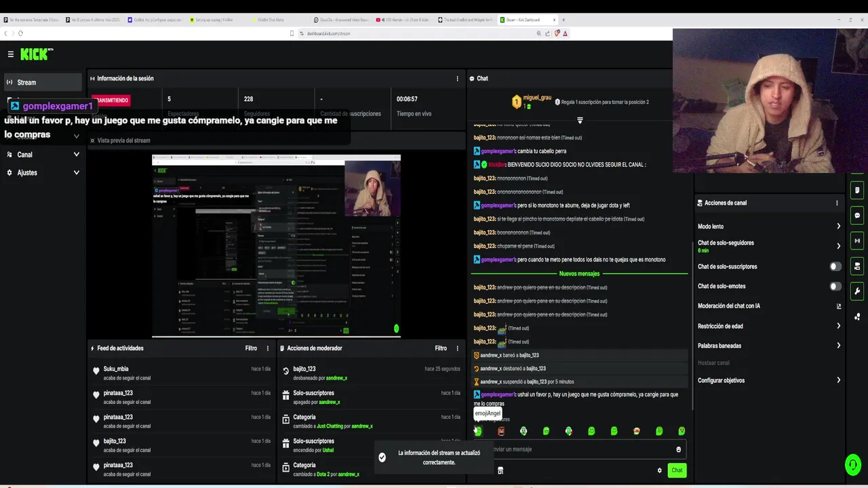This screenshot has height=488, width=868.
Task: Open chat settings gear icon
Action: (659, 470)
